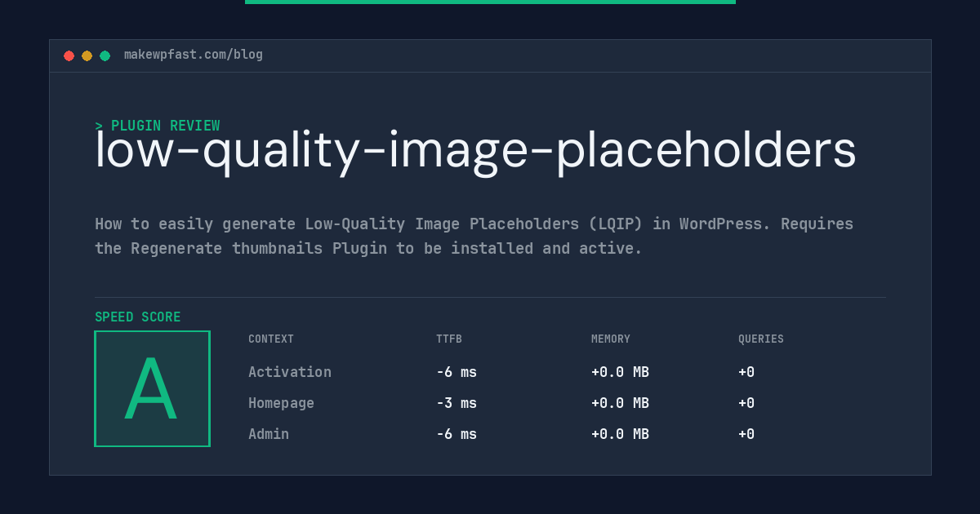Click Admin TTFB value -6 ms
The height and width of the screenshot is (514, 980).
click(x=457, y=434)
